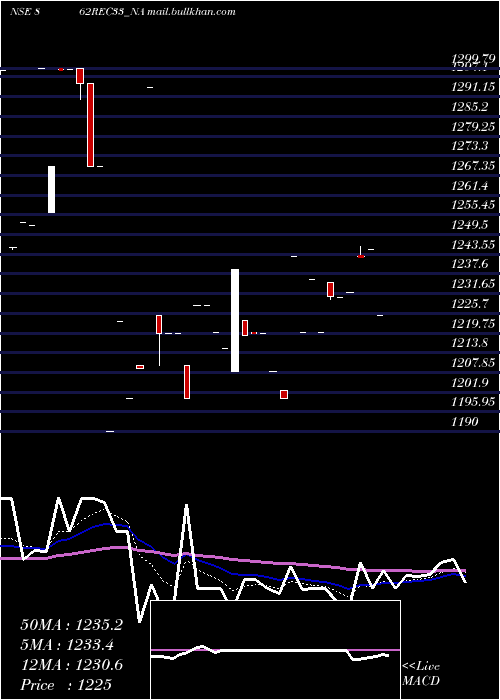
Task: Click the 1273.3 price axis label
Action: coord(470,146)
